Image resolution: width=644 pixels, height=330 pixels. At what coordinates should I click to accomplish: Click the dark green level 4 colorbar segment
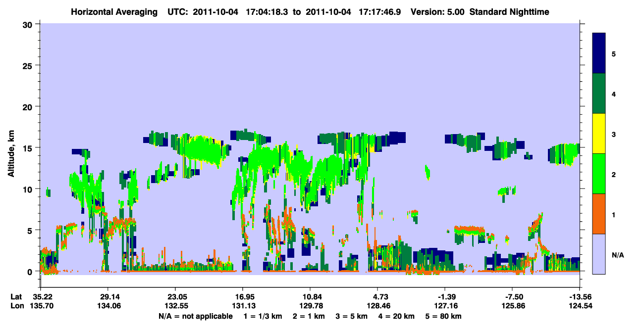tap(599, 94)
